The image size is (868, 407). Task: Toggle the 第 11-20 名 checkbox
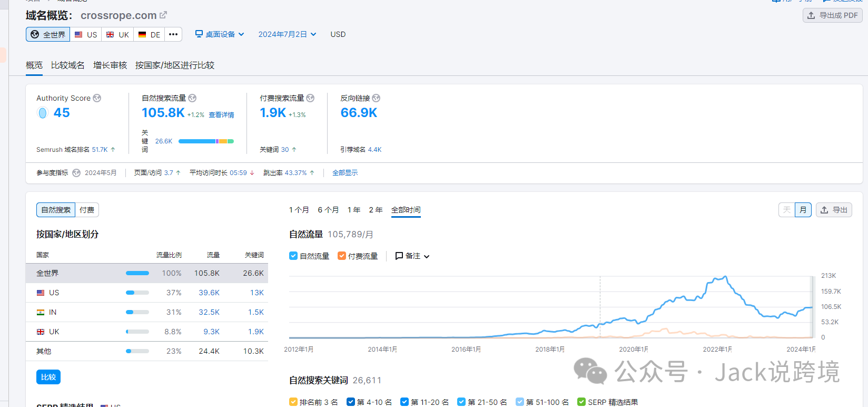tap(405, 402)
